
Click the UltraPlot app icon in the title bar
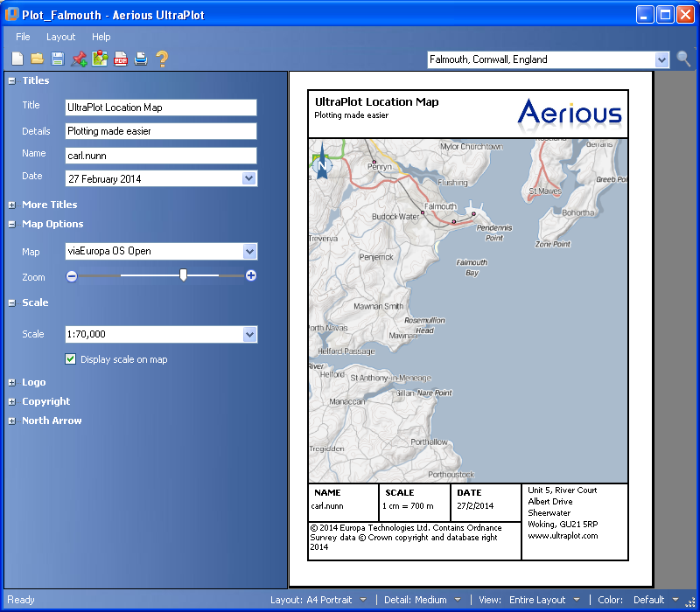point(11,15)
